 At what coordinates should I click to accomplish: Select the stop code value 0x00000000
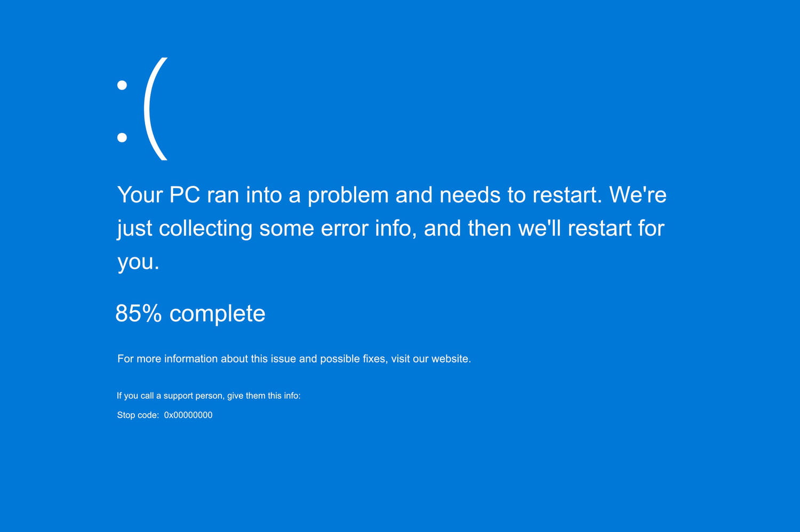pyautogui.click(x=188, y=415)
